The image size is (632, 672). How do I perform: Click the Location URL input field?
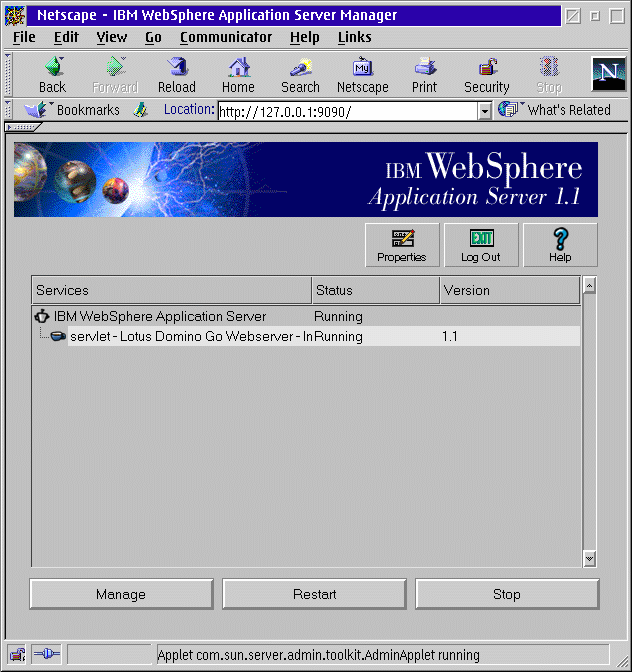(x=348, y=111)
